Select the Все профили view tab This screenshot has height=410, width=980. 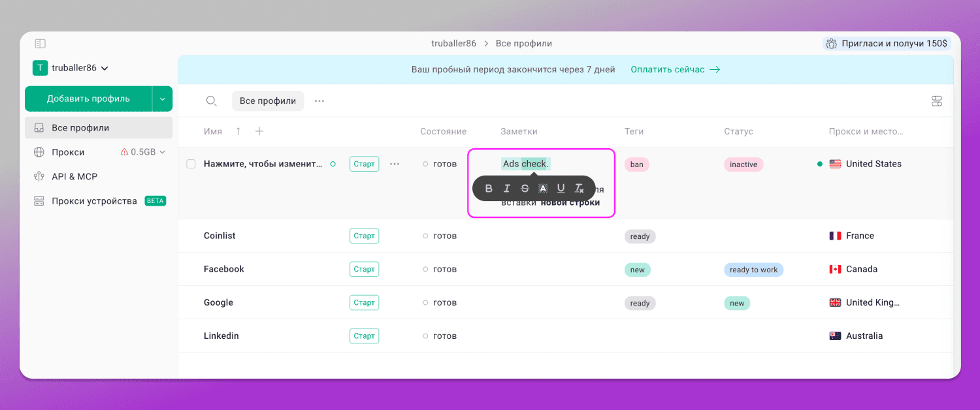(268, 101)
